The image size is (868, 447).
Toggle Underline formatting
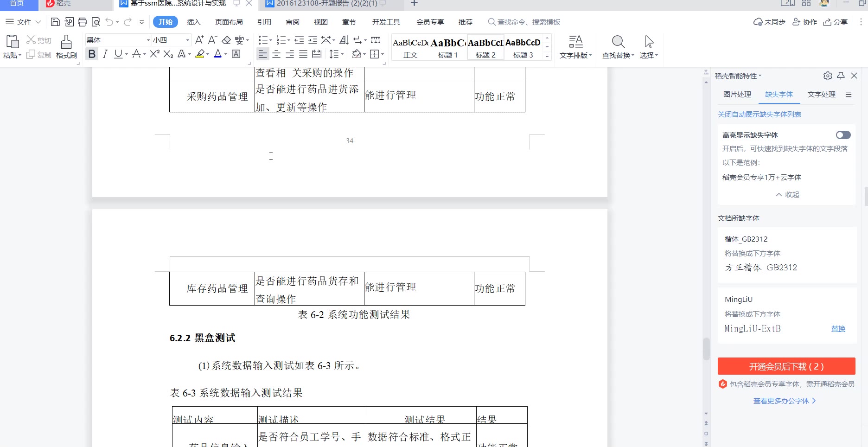[118, 54]
